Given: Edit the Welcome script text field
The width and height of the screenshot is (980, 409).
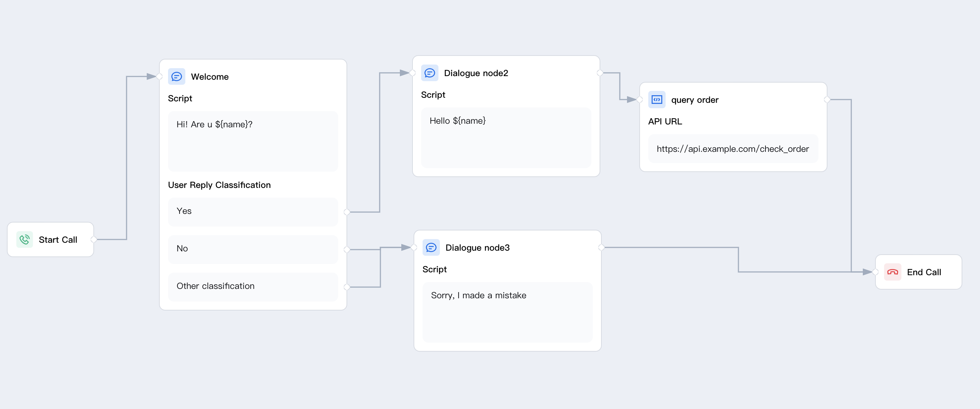Looking at the screenshot, I should 253,141.
